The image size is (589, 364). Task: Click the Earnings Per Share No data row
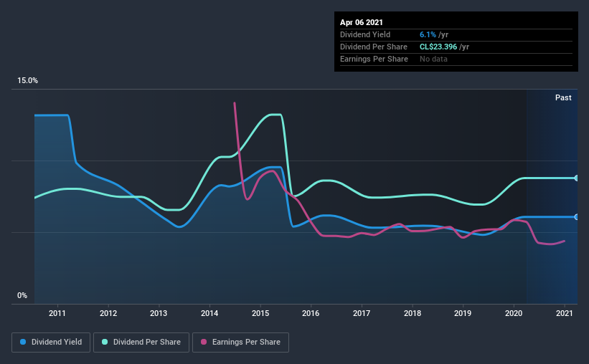point(456,59)
